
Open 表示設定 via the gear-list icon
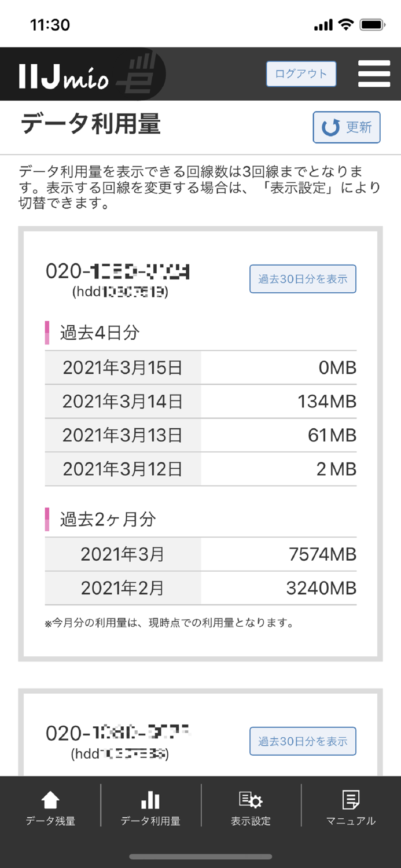click(251, 804)
